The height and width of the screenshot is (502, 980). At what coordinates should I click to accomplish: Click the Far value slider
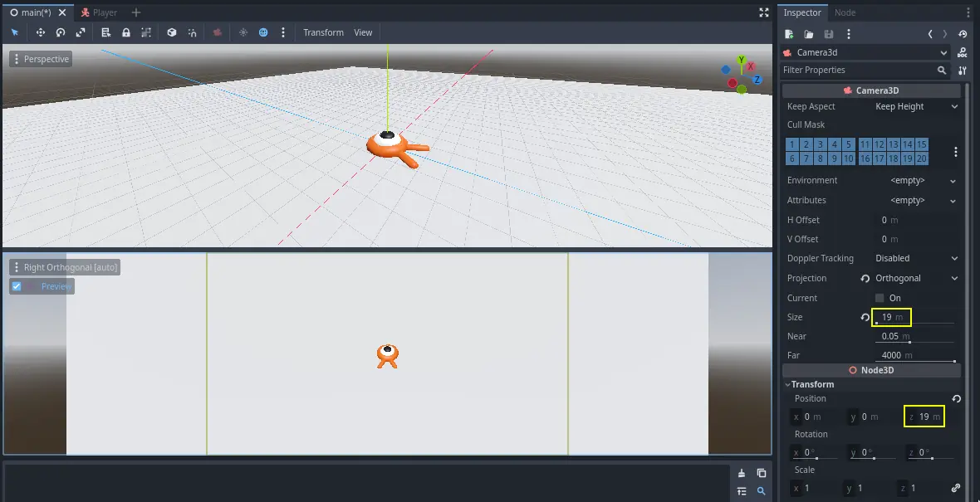pyautogui.click(x=914, y=355)
